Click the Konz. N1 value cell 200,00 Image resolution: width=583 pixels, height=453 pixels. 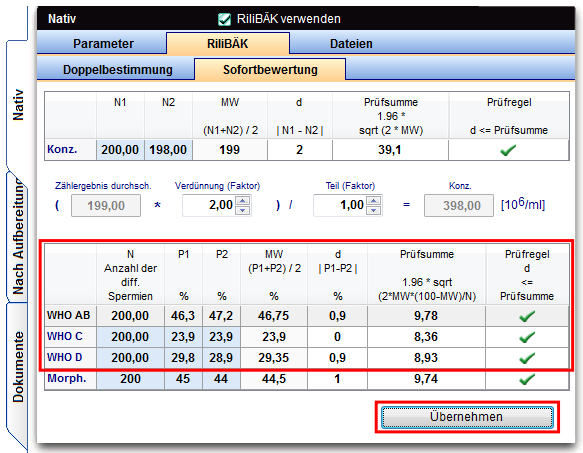tap(120, 150)
